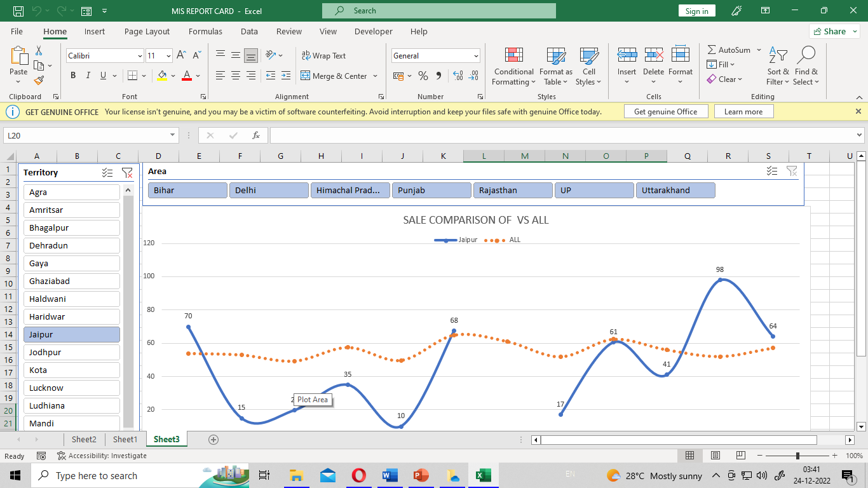The height and width of the screenshot is (488, 868).
Task: Click the Search box in title bar
Action: pos(439,11)
